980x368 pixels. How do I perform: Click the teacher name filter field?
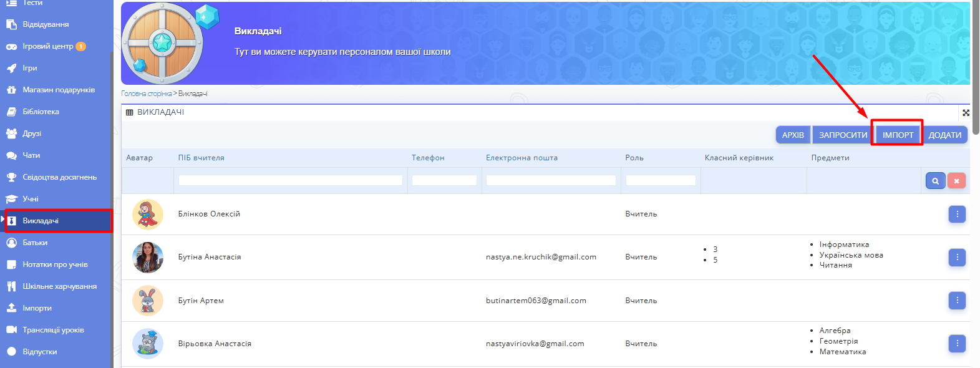(290, 180)
